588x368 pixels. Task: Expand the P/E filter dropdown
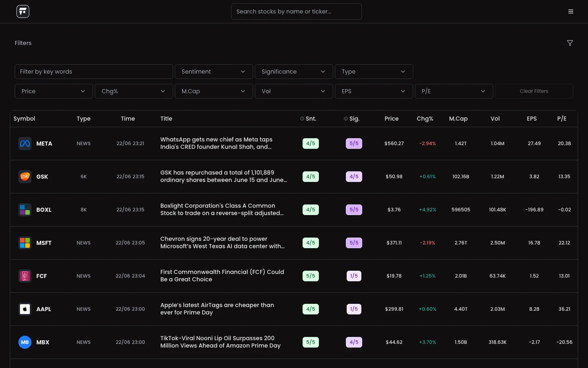[454, 91]
